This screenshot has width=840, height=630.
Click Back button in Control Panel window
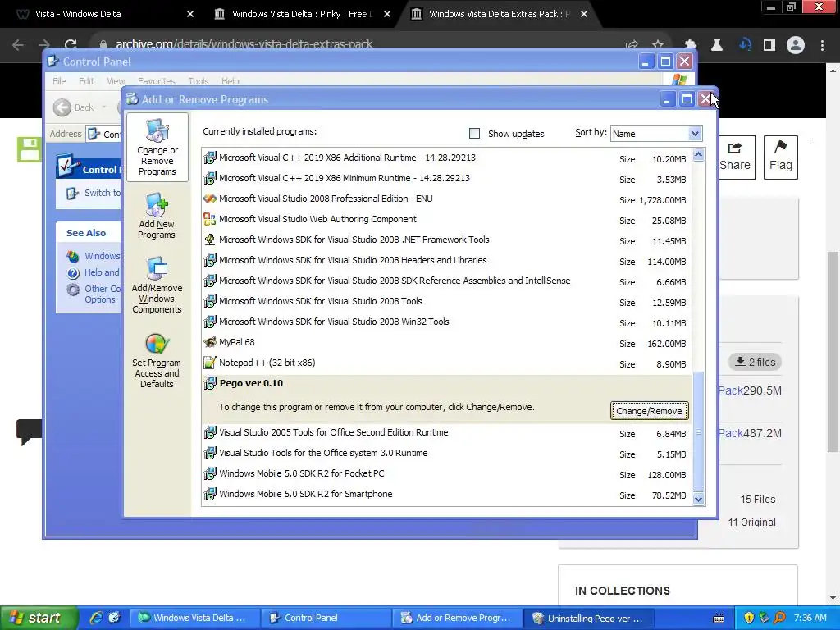75,107
